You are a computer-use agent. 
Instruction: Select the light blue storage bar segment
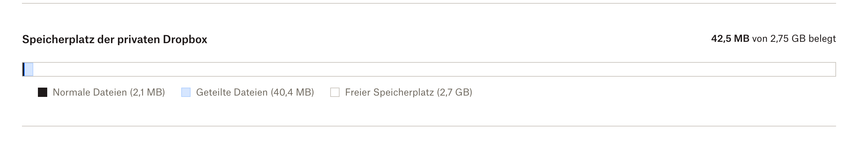[x=29, y=69]
